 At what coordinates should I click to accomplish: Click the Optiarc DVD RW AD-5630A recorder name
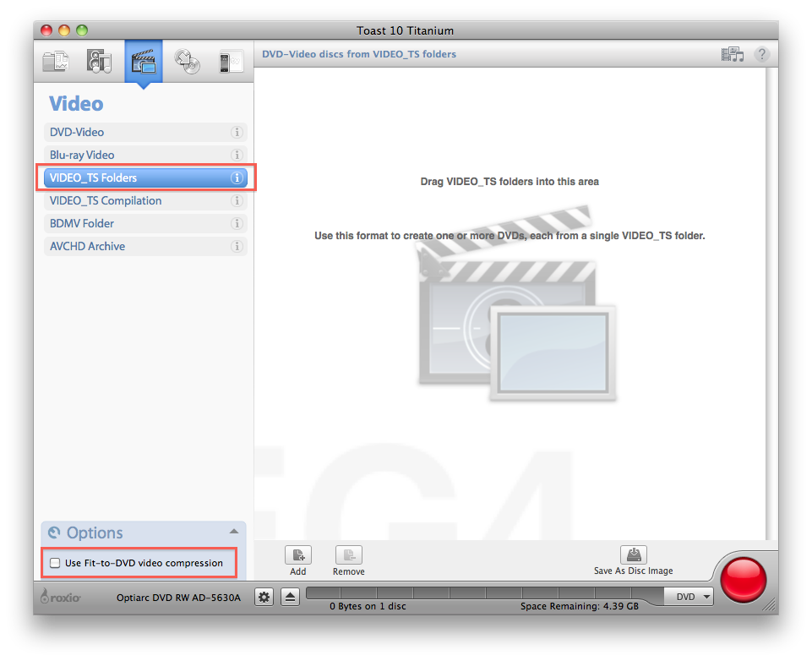click(178, 598)
